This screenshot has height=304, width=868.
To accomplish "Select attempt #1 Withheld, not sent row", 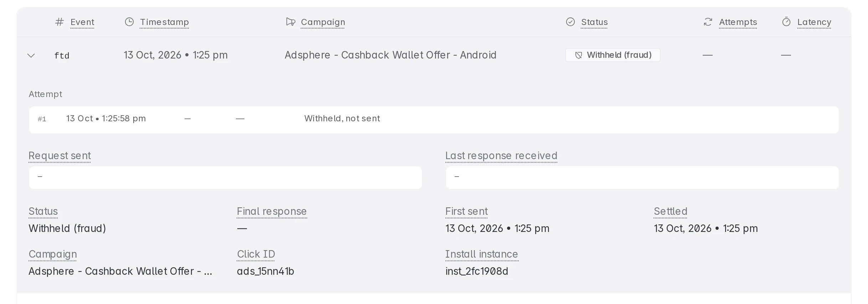I will (x=434, y=120).
